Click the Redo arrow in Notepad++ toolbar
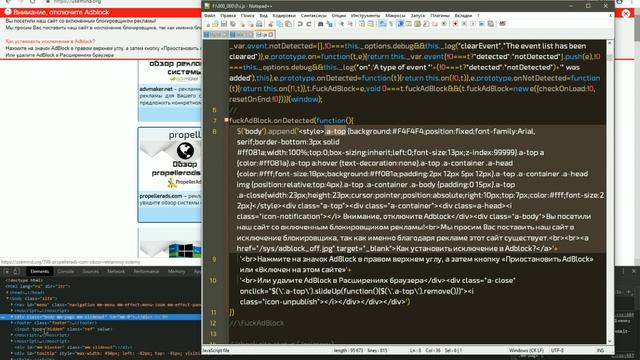640x360 pixels. (309, 24)
